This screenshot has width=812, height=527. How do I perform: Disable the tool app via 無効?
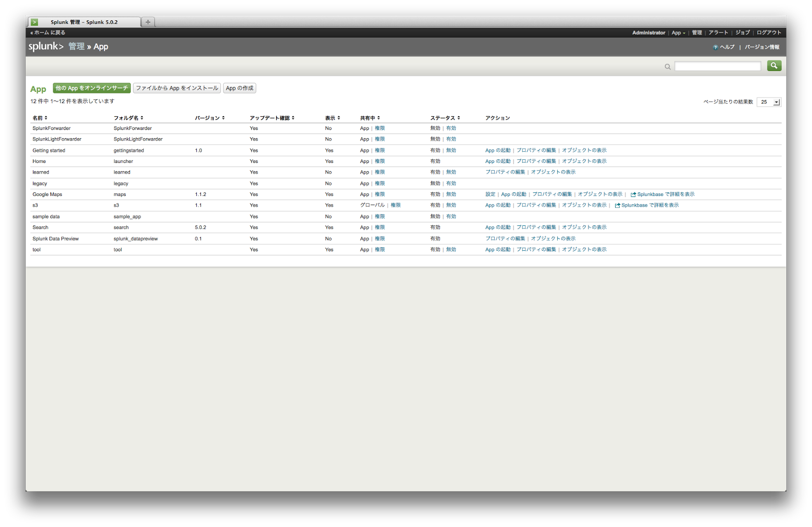(x=451, y=249)
